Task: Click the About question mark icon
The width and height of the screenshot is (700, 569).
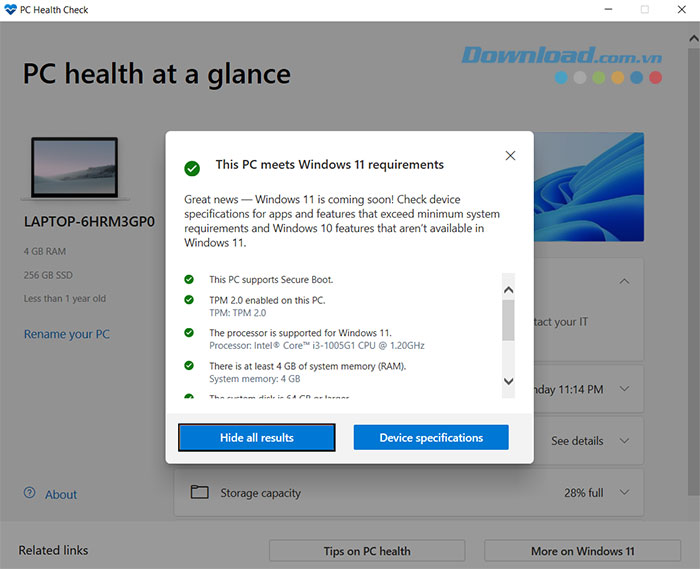Action: (x=29, y=493)
